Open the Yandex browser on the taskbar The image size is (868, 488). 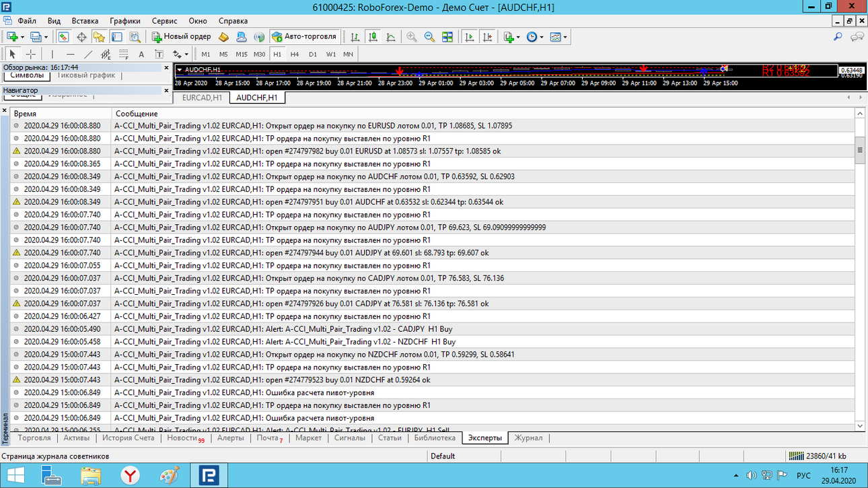[130, 476]
